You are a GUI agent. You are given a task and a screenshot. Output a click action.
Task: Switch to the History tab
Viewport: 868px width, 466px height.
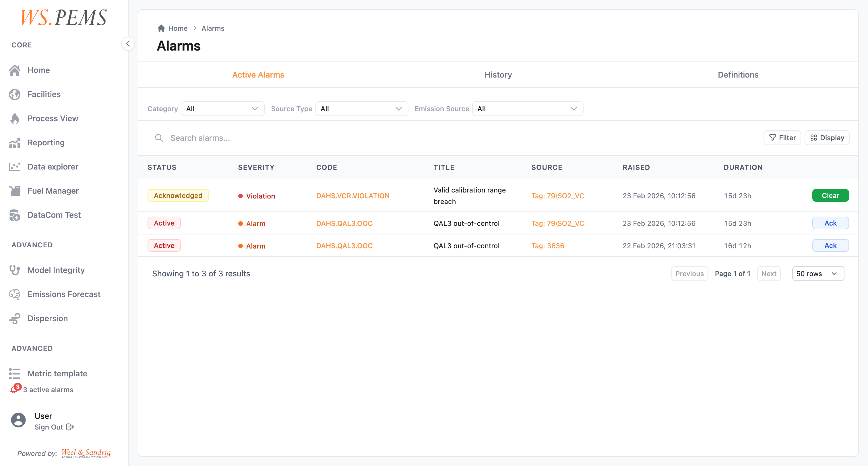click(498, 75)
